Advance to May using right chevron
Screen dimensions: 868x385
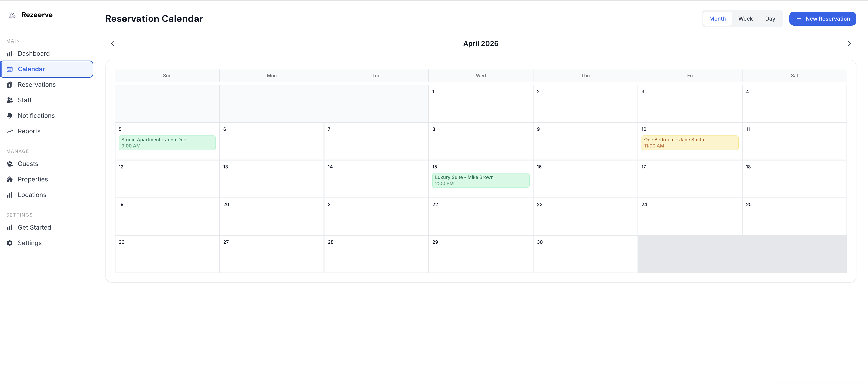coord(849,43)
